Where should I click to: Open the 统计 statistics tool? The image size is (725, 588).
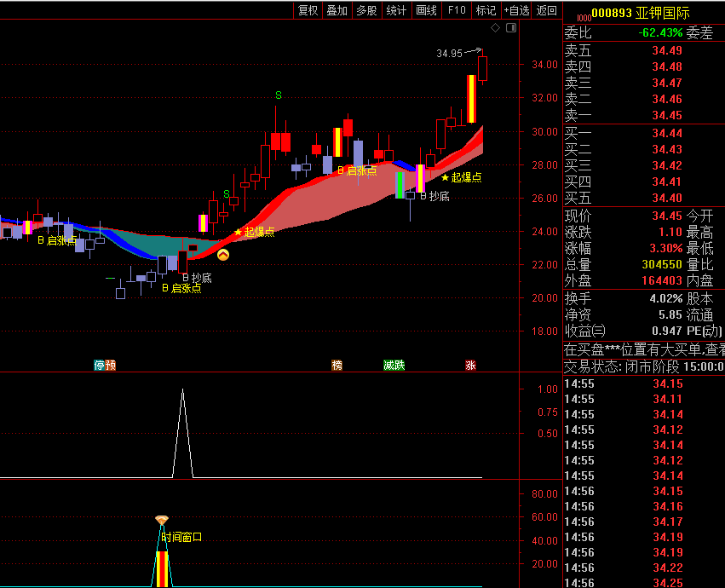396,10
